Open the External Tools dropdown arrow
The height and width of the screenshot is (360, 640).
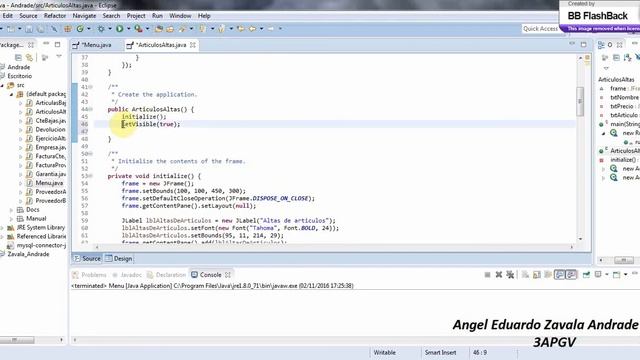coord(148,29)
